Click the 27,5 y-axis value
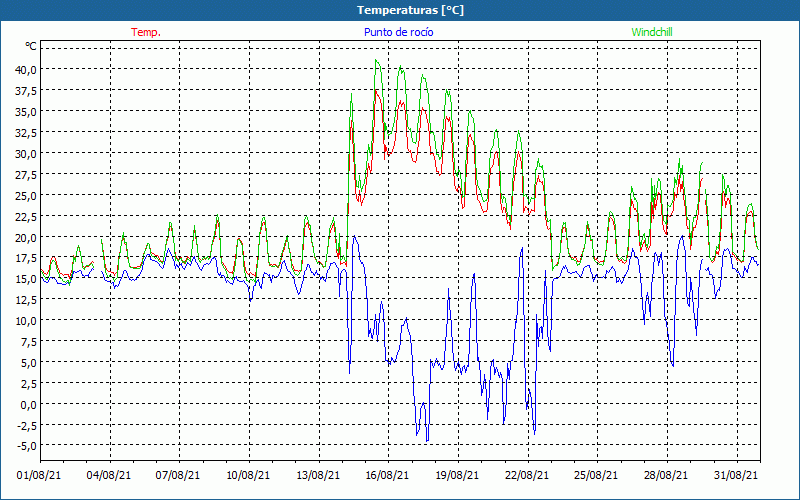 coord(26,174)
